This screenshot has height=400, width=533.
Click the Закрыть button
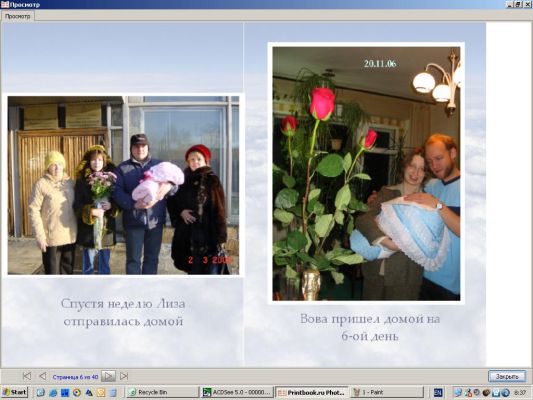click(x=507, y=376)
